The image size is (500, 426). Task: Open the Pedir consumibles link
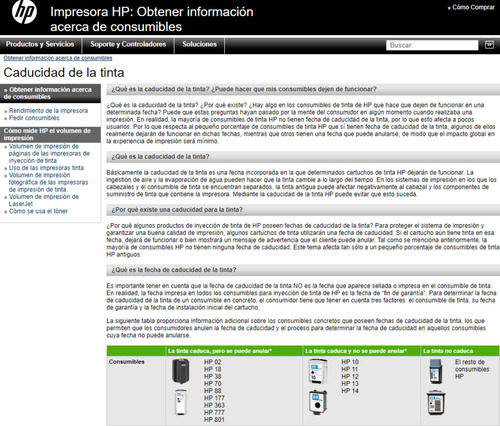[34, 118]
